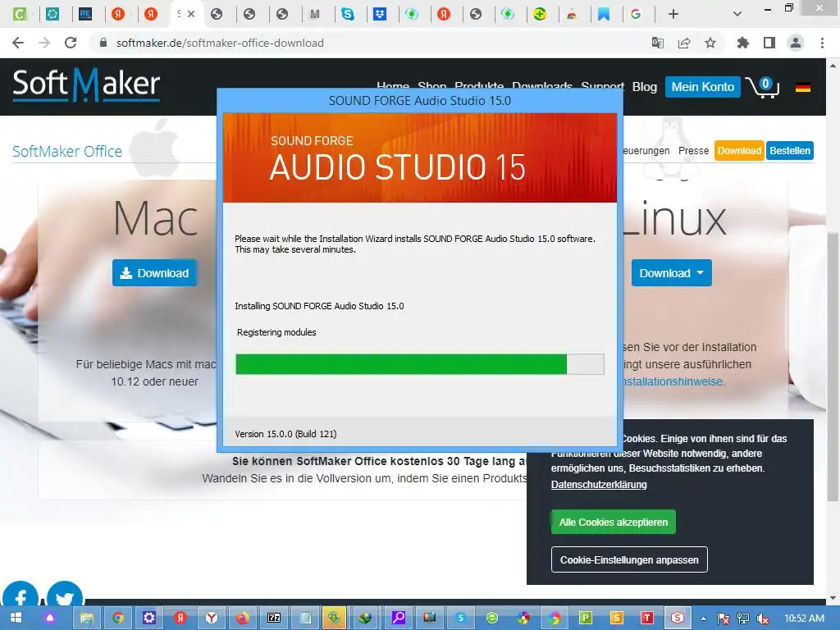Open the extensions puzzle icon
Image resolution: width=840 pixels, height=630 pixels.
tap(742, 43)
